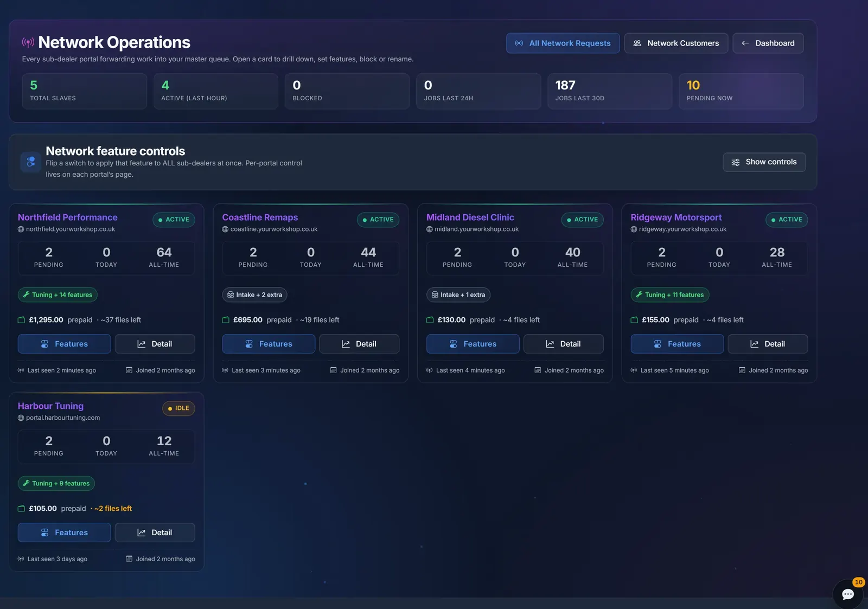View Detail for Harbour Tuning
Viewport: 868px width, 609px height.
coord(155,533)
